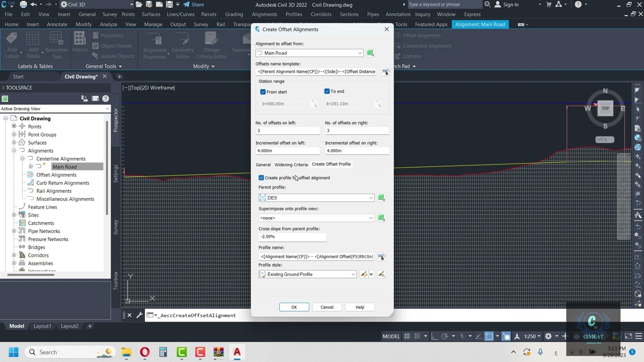Select parent profile from drawing icon
Viewport: 644px width, 362px height.
(x=381, y=198)
